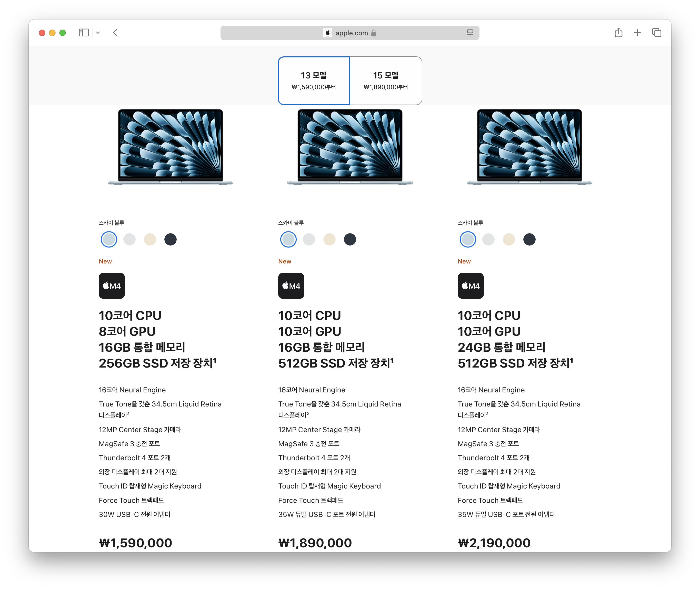Screen dimensions: 700x590
Task: Click the 30W USB-C 전원 어댑터 line
Action: coord(135,514)
